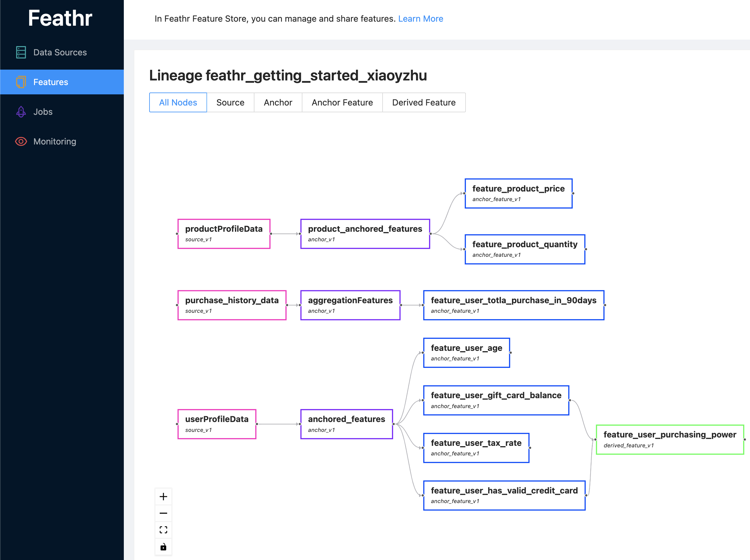
Task: Select the Anchor filter tab
Action: click(278, 103)
